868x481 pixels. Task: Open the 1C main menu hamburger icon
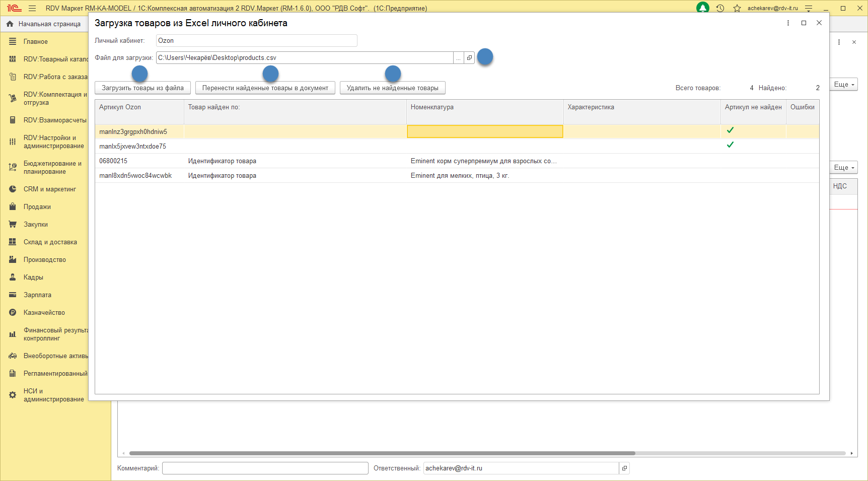tap(32, 8)
